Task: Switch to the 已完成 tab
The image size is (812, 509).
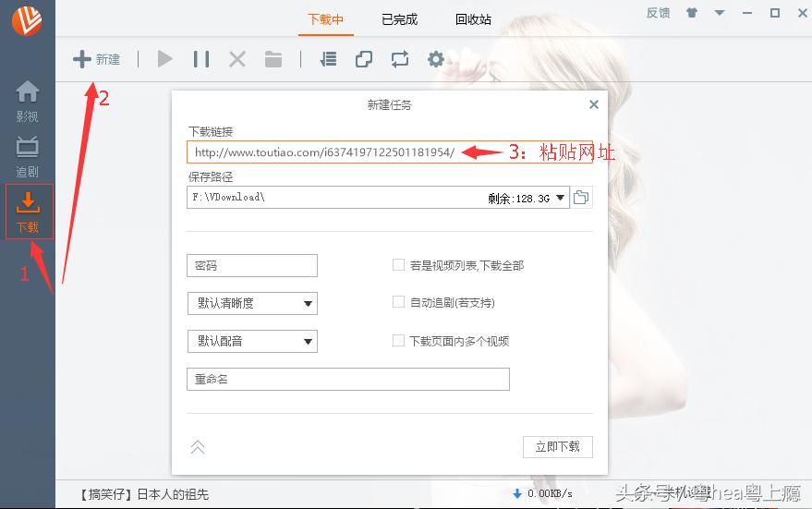Action: pos(399,19)
